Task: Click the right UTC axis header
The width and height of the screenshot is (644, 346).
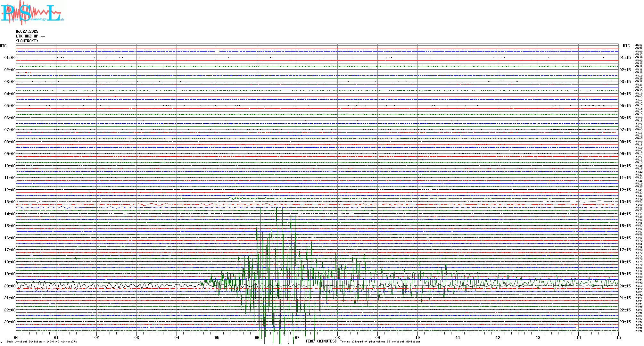Action: (626, 46)
